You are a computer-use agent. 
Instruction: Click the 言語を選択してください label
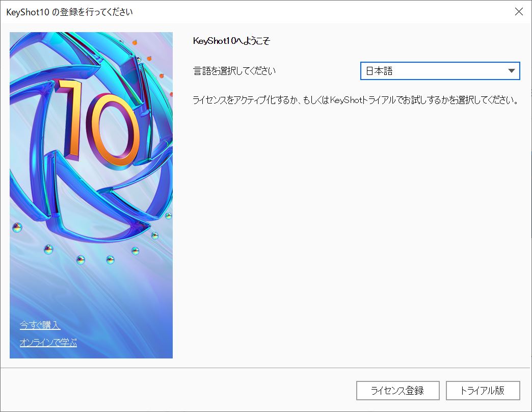pos(234,71)
